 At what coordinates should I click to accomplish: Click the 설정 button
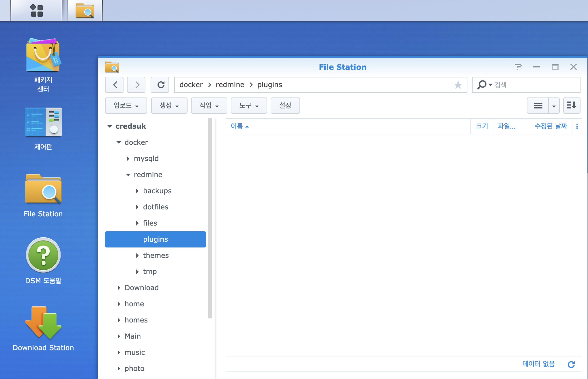pyautogui.click(x=285, y=106)
